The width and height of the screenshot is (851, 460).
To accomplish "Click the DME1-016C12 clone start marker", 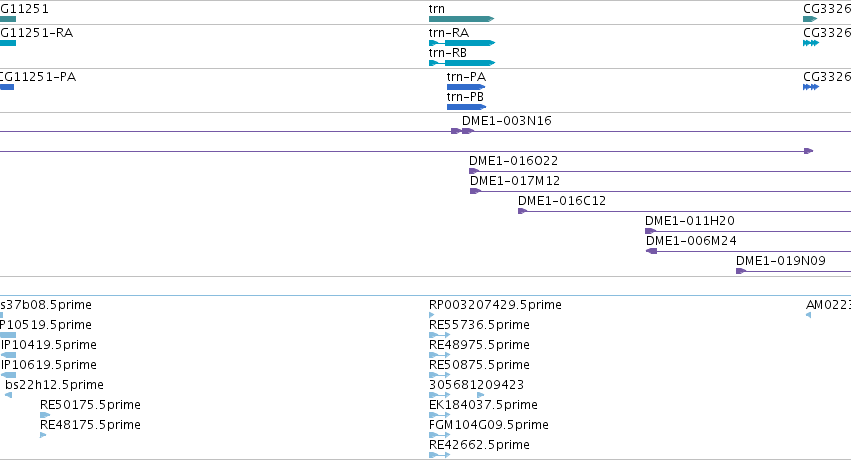I will click(x=522, y=211).
